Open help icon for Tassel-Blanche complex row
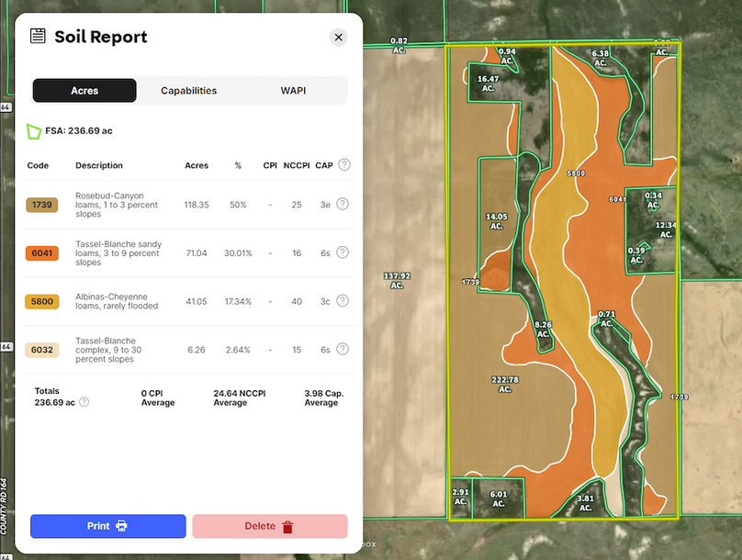The image size is (742, 560). pos(343,349)
